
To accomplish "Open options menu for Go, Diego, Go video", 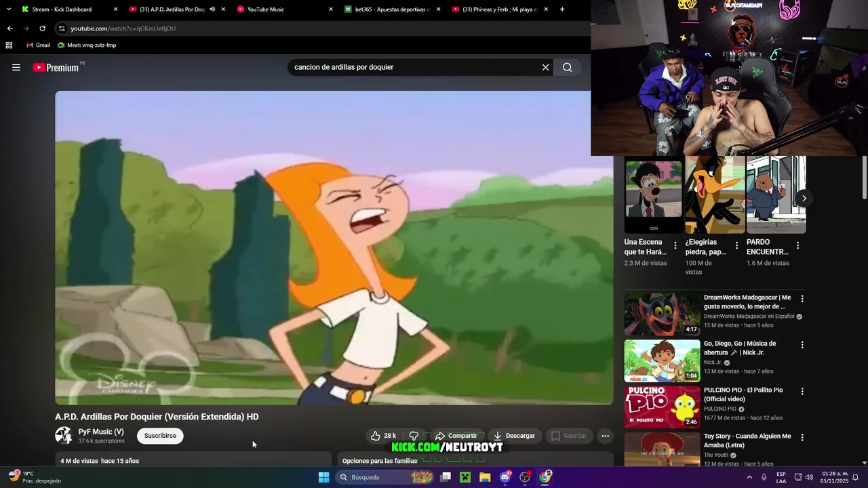I will click(x=802, y=345).
